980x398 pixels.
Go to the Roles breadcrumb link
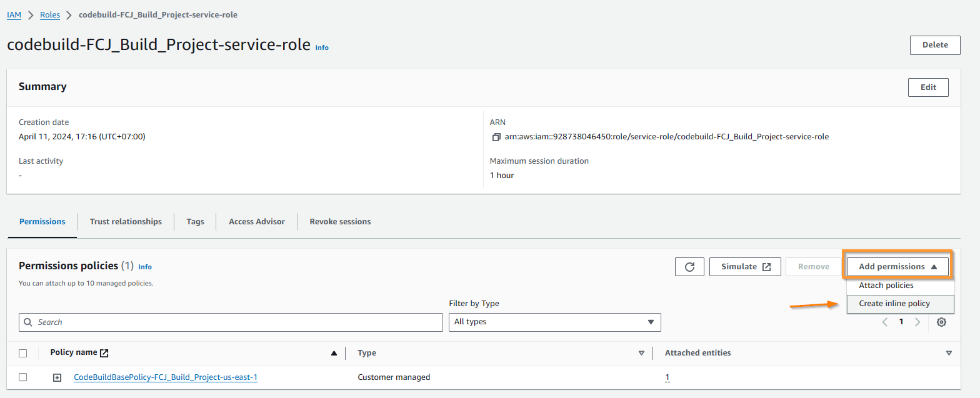[50, 15]
